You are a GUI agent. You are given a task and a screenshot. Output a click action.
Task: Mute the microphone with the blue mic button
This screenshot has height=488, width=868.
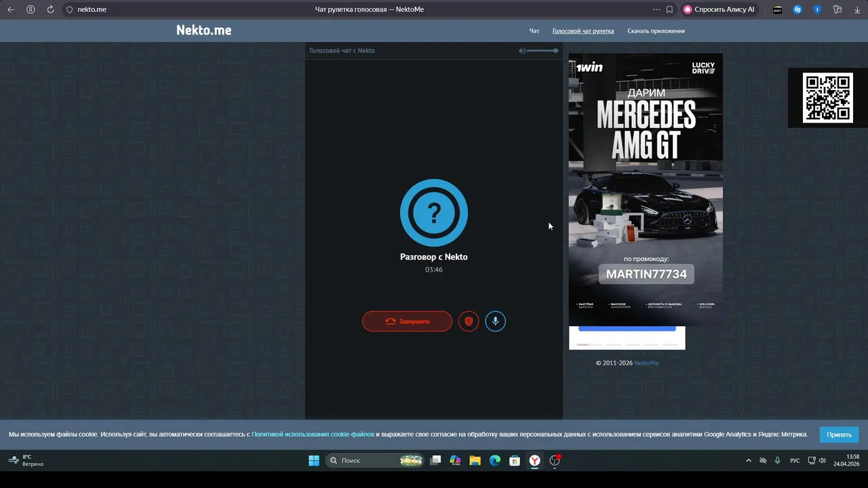click(495, 321)
